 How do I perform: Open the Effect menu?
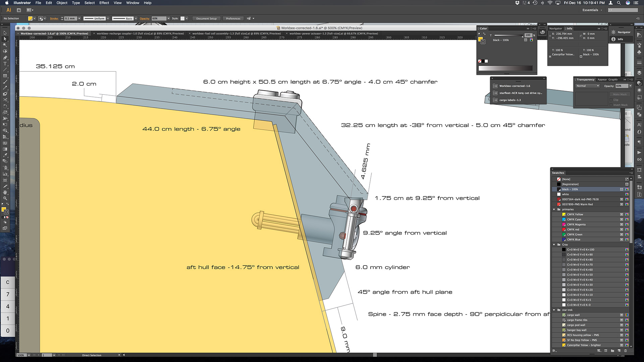coord(104,3)
